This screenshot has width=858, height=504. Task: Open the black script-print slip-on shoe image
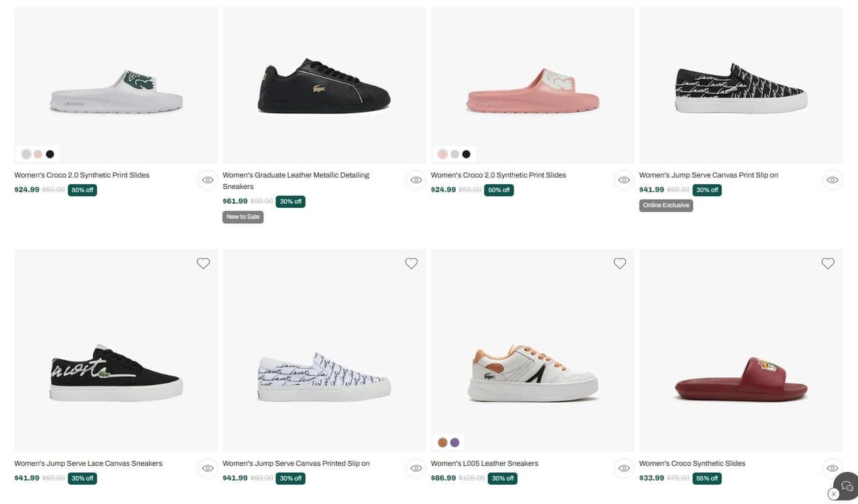tap(741, 88)
